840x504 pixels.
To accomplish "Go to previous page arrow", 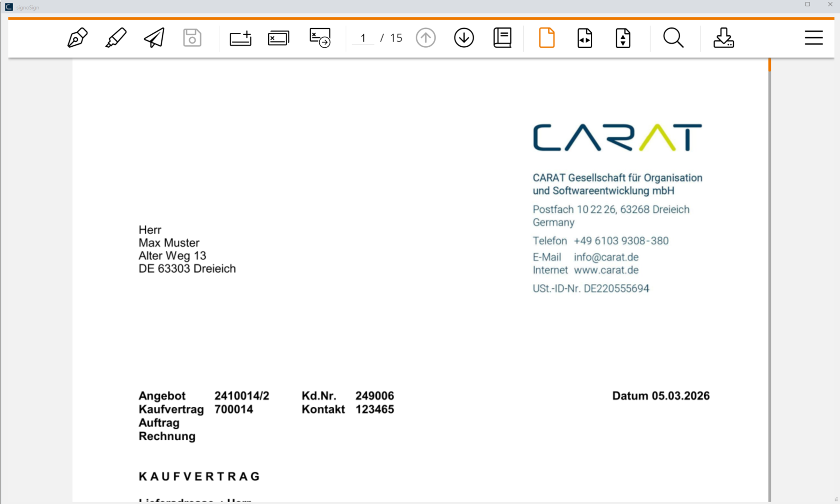I will [x=426, y=38].
